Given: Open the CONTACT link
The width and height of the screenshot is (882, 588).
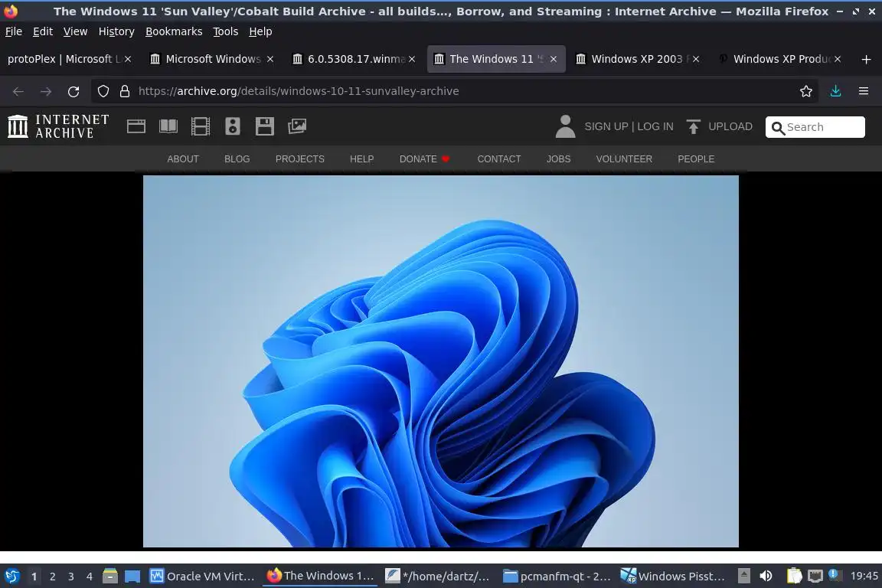Looking at the screenshot, I should coord(499,159).
